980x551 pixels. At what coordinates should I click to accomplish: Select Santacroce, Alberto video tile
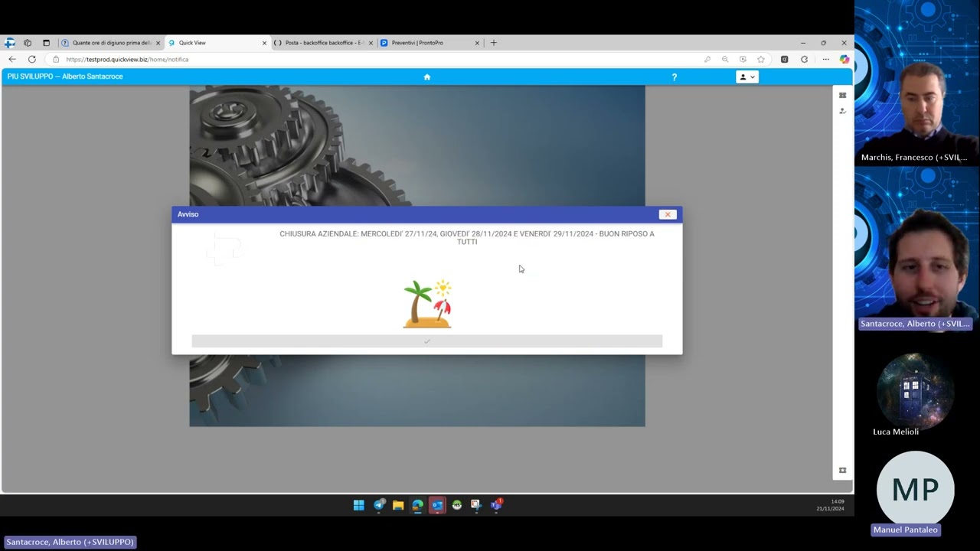point(916,249)
